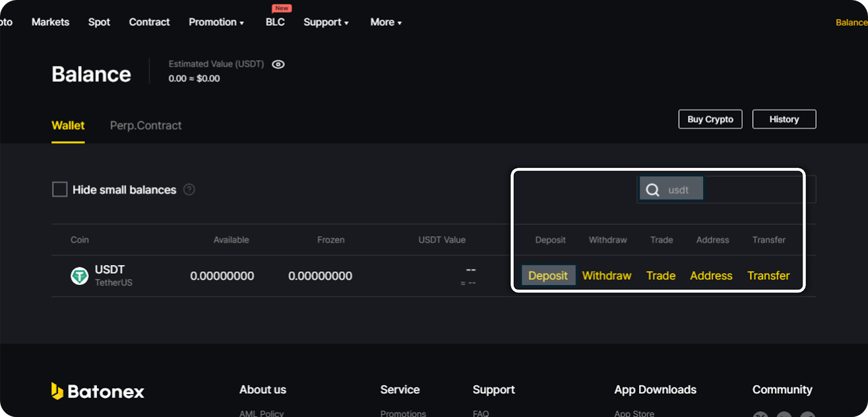The width and height of the screenshot is (868, 417).
Task: Click the Buy Crypto button
Action: [x=710, y=119]
